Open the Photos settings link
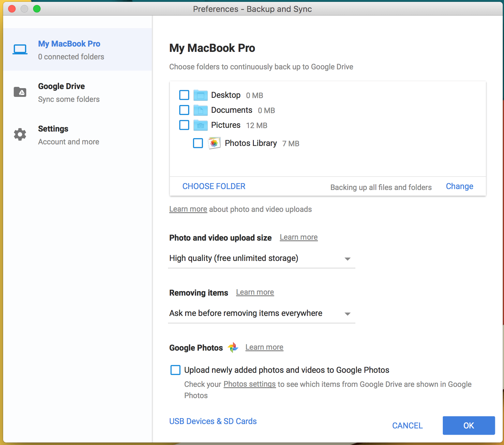Viewport: 504px width, 445px height. (x=250, y=384)
